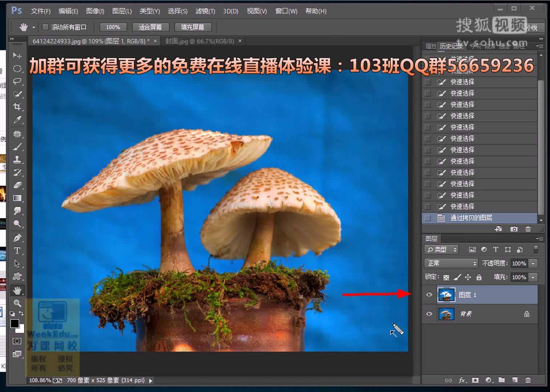
Task: Enable the 滚动所有窗口 checkbox
Action: pyautogui.click(x=45, y=27)
